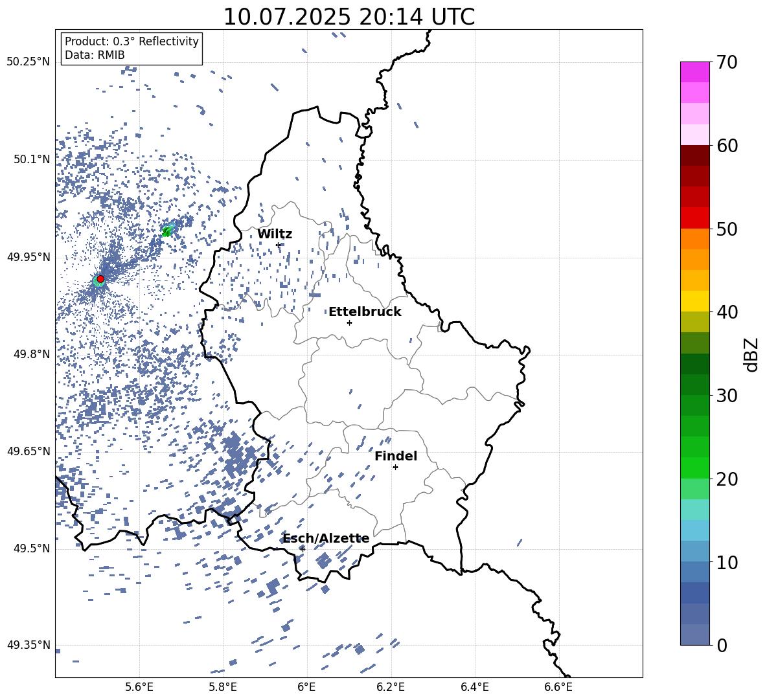This screenshot has width=767, height=700.
Task: Click the 40 tick label on colorbar
Action: click(x=726, y=312)
